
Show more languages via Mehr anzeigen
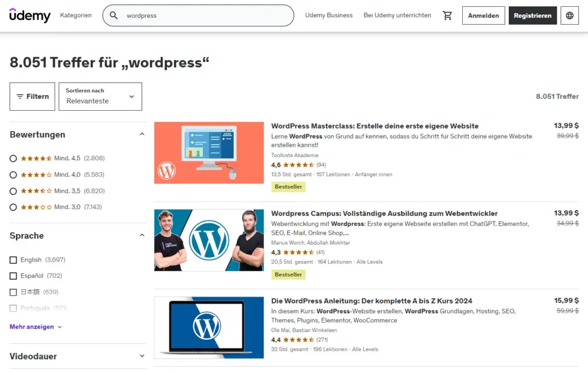pos(36,327)
